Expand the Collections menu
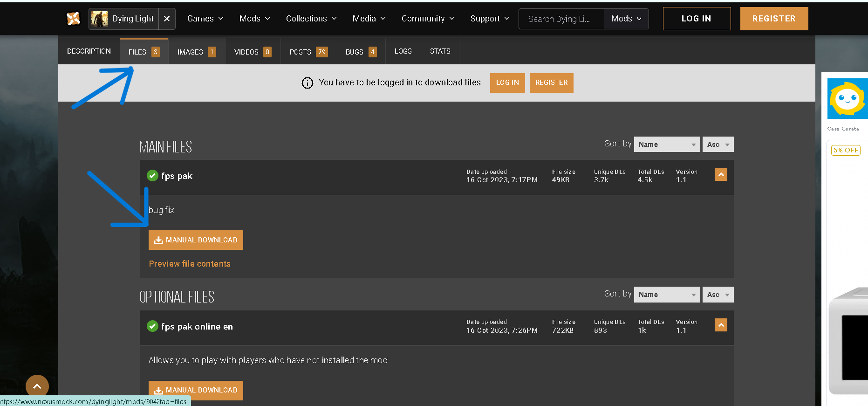This screenshot has width=868, height=406. click(x=311, y=19)
